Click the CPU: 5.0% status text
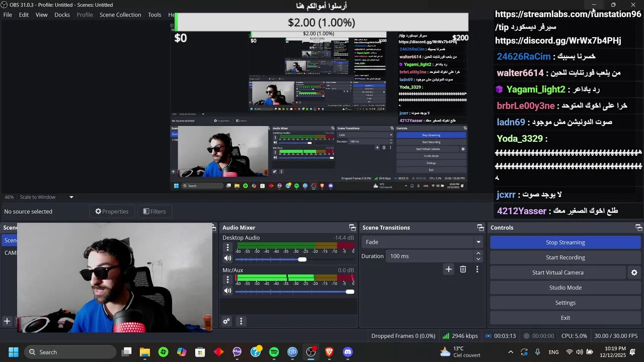The height and width of the screenshot is (362, 644). tap(574, 336)
